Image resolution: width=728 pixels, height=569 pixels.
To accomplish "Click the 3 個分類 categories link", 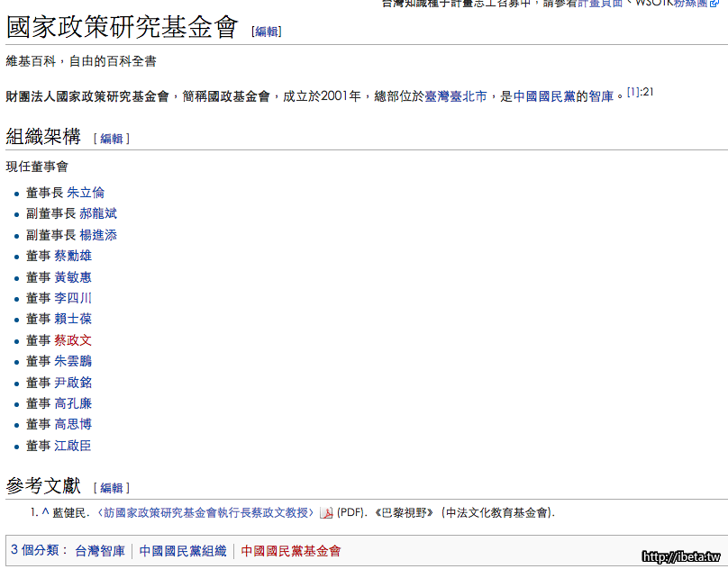I will [38, 550].
